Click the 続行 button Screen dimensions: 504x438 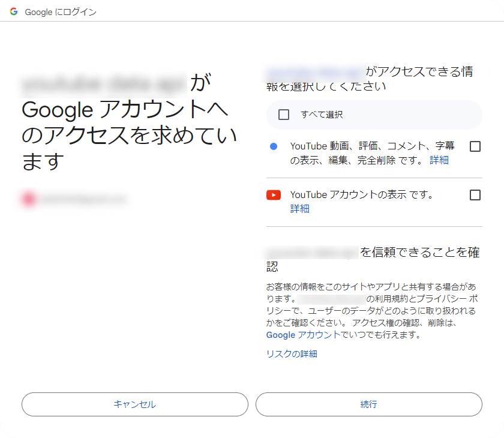(x=369, y=404)
